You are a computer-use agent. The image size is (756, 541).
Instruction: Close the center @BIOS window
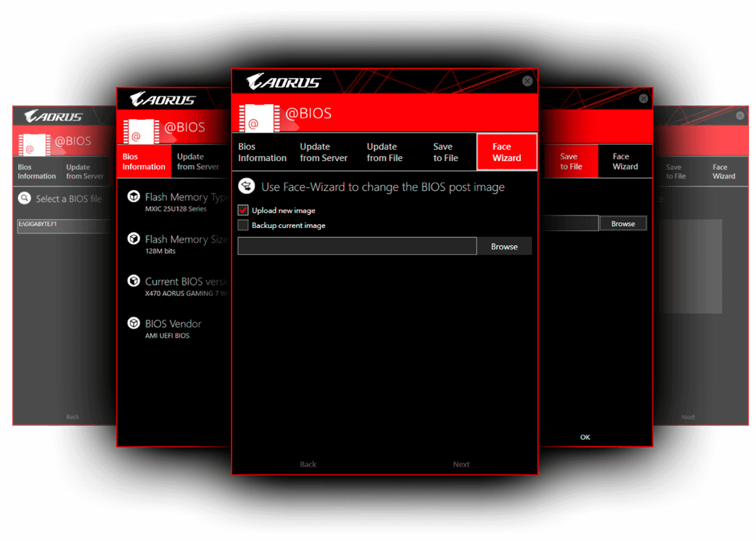pos(527,81)
